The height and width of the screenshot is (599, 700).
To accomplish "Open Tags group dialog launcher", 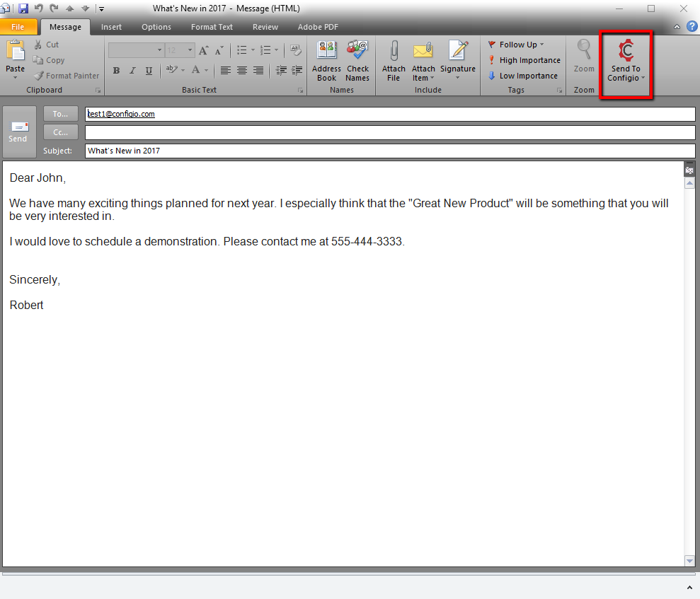I will (x=559, y=91).
